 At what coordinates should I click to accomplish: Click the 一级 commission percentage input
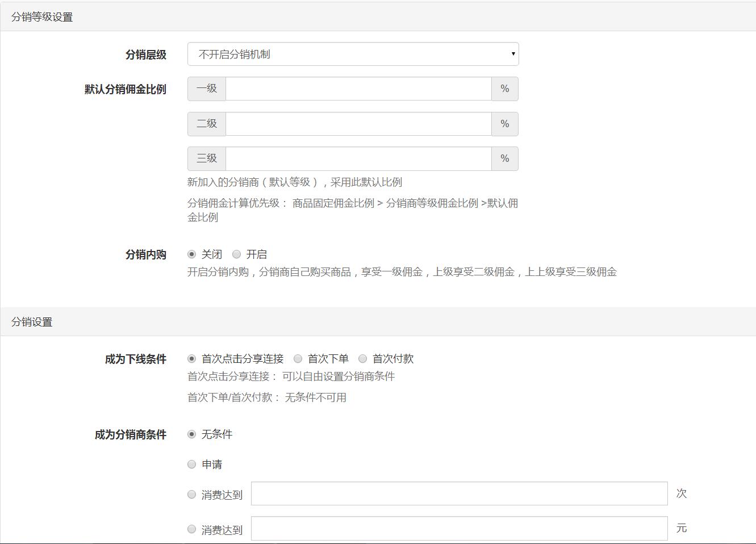tap(358, 89)
